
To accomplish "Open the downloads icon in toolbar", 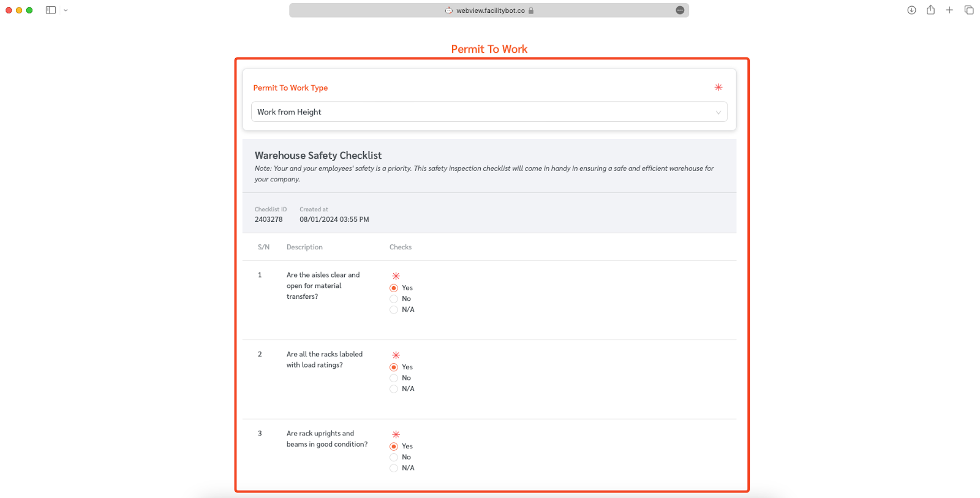I will coord(911,10).
